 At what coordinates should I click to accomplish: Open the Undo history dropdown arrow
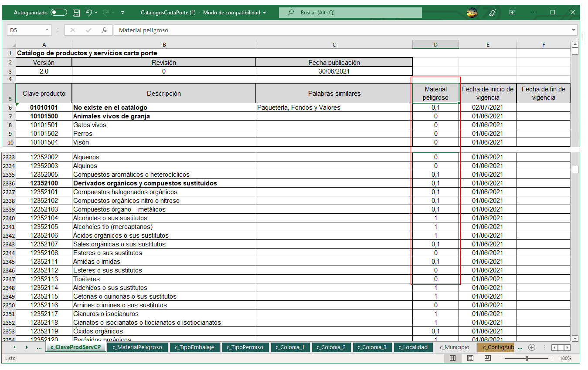click(x=96, y=13)
